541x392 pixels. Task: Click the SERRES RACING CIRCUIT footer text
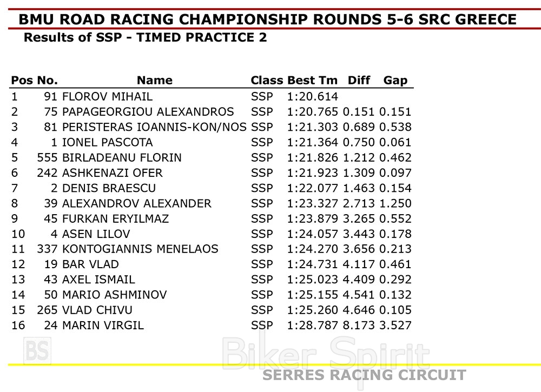click(364, 375)
